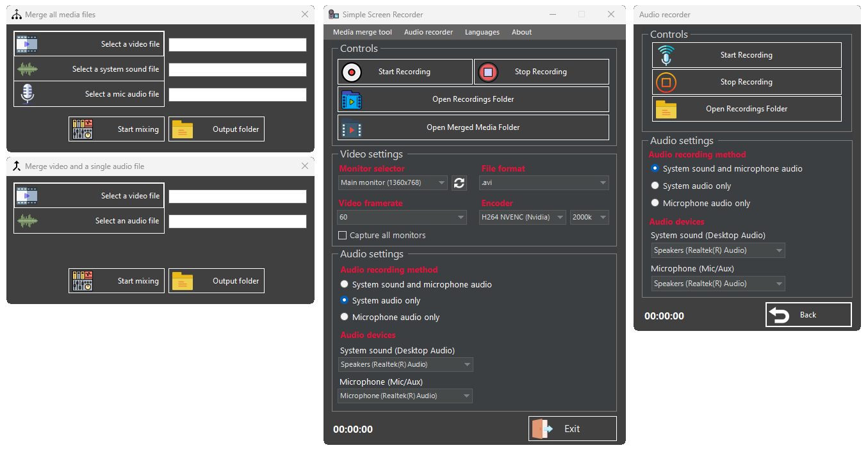Click the video file path input field
Viewport: 868px width, 450px height.
point(237,44)
